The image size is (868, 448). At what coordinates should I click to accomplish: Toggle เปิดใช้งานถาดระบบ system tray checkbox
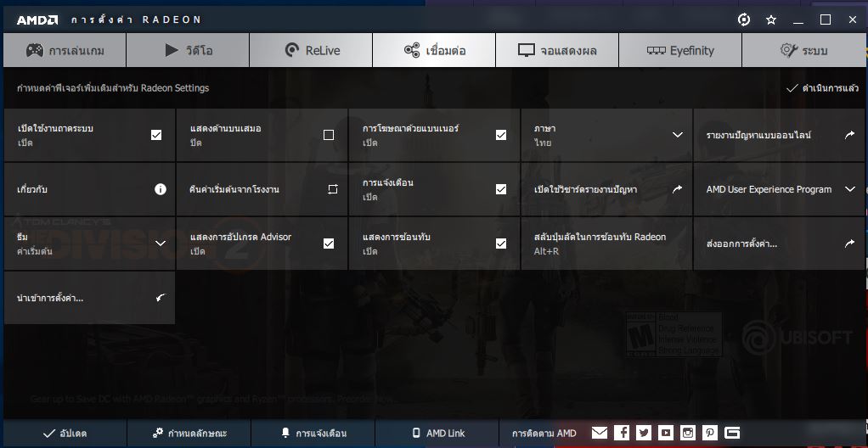156,135
